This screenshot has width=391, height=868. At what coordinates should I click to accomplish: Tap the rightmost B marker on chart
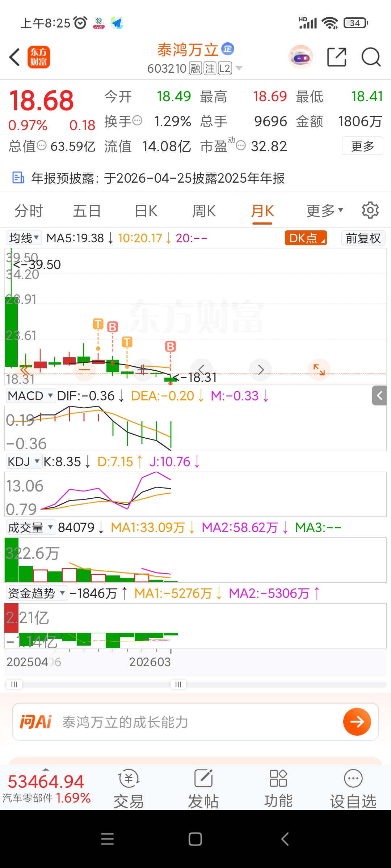171,346
